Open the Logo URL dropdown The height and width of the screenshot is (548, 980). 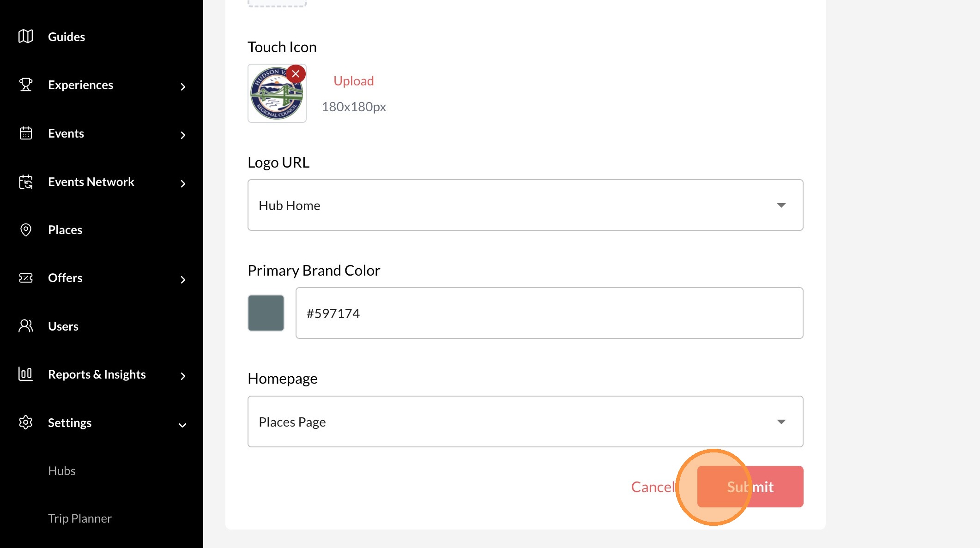(x=525, y=205)
